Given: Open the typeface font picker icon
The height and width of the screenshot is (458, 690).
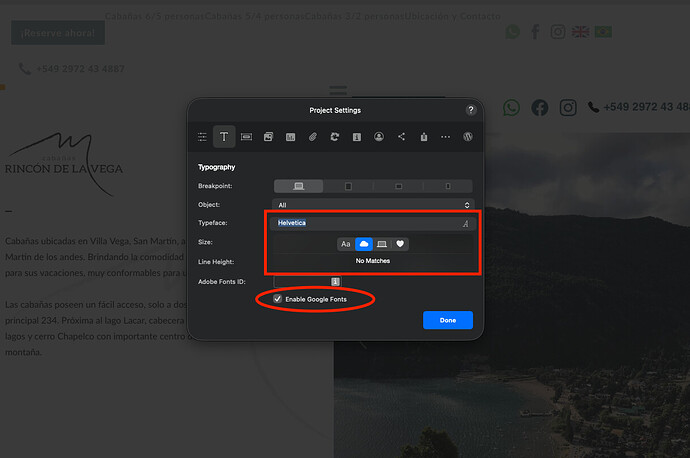Looking at the screenshot, I should coord(465,224).
